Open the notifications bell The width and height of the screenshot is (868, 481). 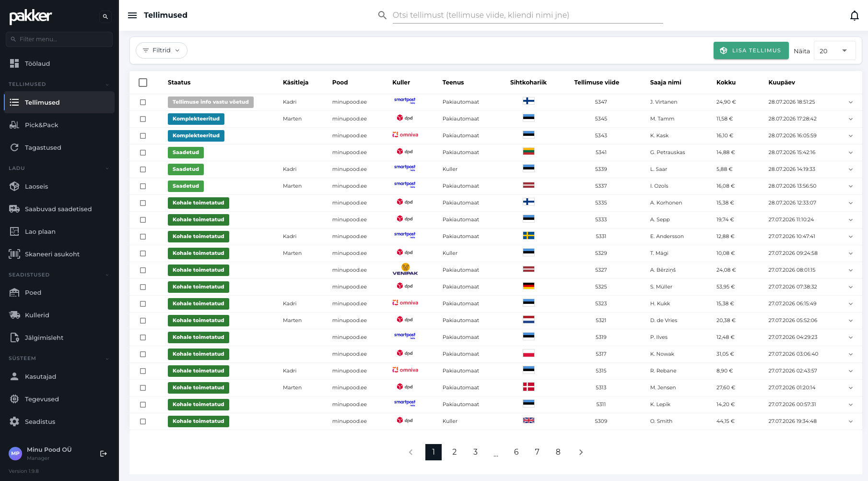[x=855, y=16]
